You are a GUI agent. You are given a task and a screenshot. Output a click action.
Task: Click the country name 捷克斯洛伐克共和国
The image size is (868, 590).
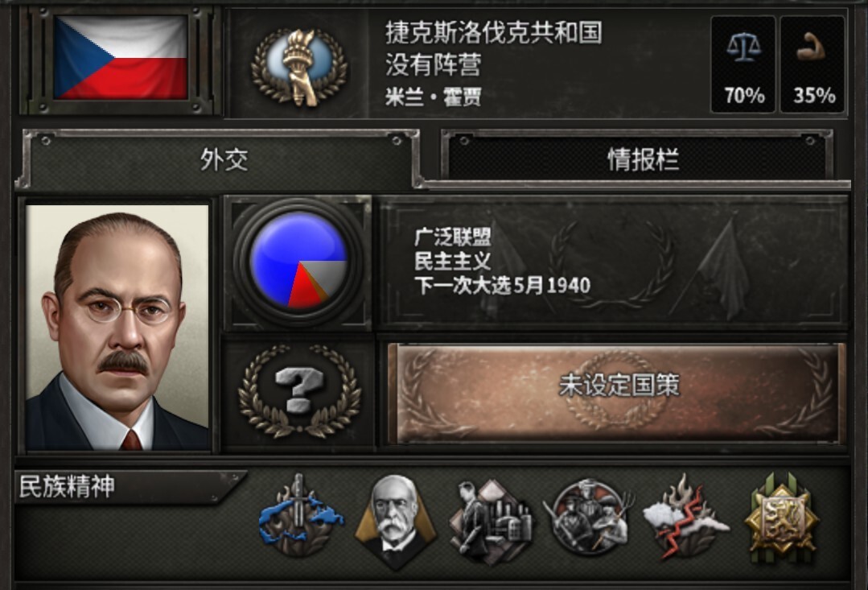click(494, 32)
